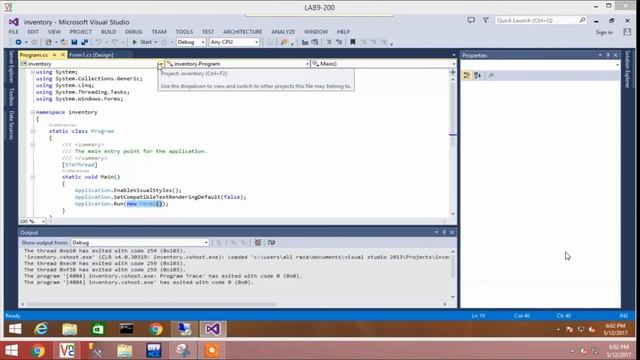Click the Clear All icon in Output toolbar

(258, 242)
